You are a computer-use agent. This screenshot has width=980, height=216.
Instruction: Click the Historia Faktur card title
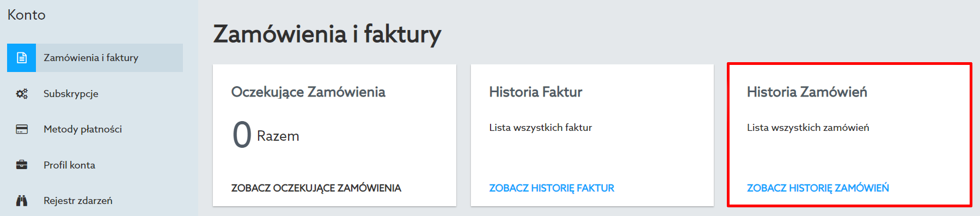pos(536,92)
